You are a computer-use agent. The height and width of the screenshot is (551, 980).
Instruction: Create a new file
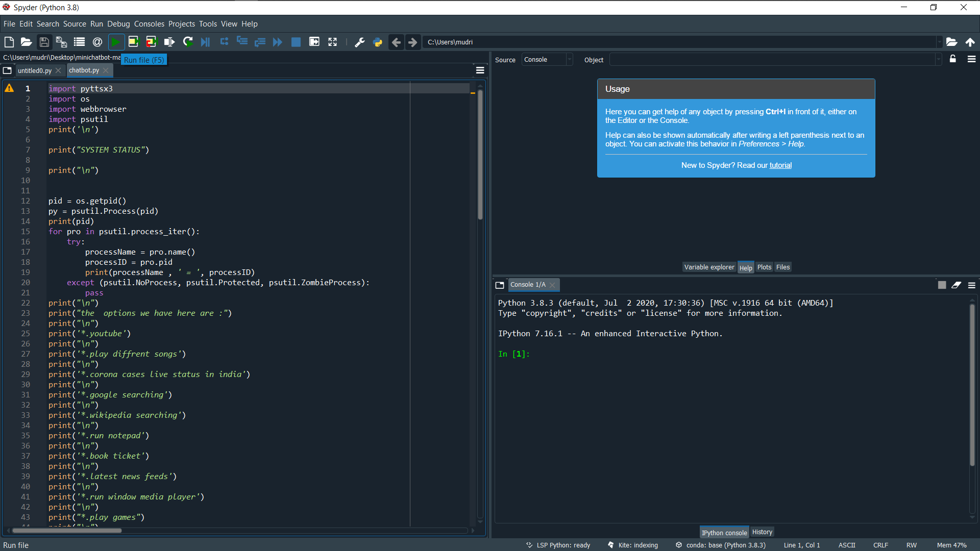tap(9, 42)
